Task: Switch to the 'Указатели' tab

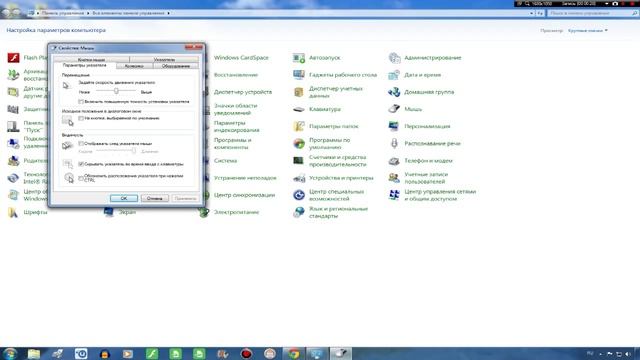Action: pyautogui.click(x=164, y=60)
